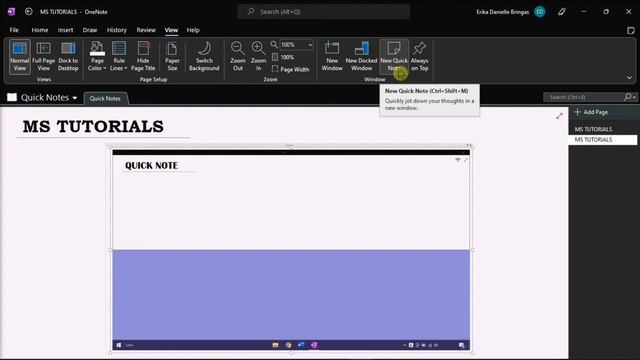Click Switch Background moon icon
Viewport: 640px width, 360px height.
click(204, 56)
